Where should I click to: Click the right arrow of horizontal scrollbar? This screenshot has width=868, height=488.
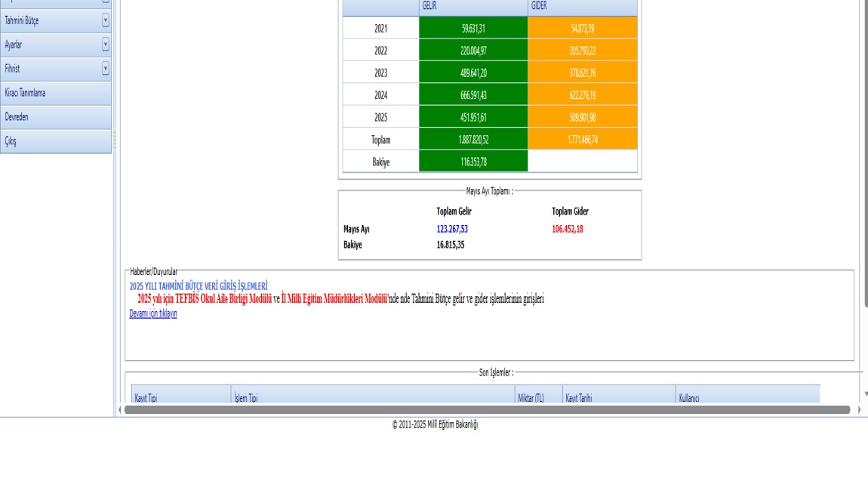tap(858, 410)
